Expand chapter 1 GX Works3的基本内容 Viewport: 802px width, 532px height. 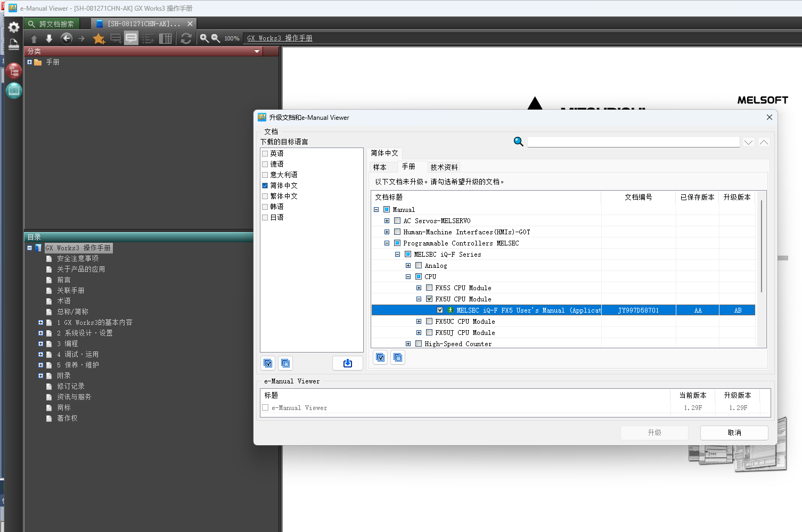click(x=40, y=322)
